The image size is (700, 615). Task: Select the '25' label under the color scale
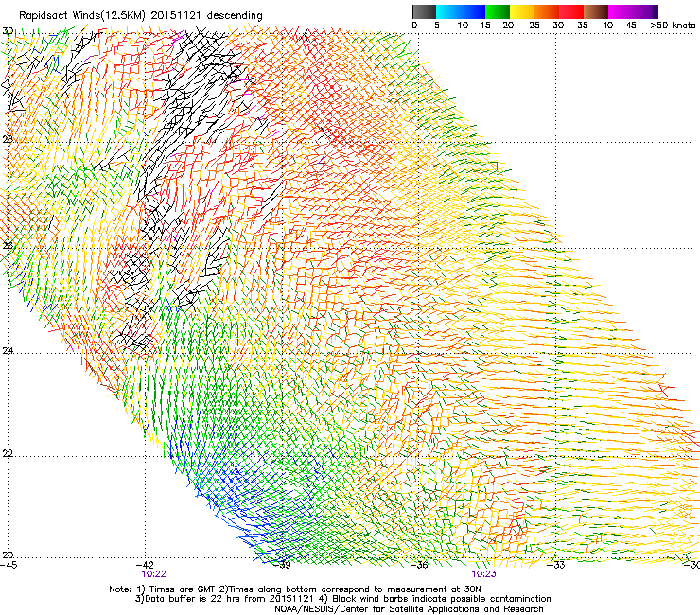[534, 26]
